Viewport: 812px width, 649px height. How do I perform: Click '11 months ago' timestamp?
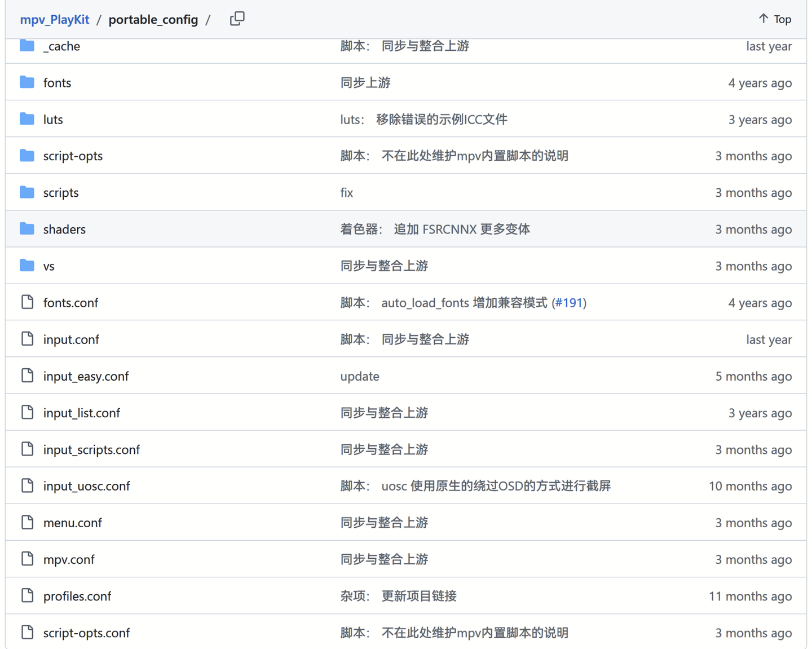tap(750, 596)
